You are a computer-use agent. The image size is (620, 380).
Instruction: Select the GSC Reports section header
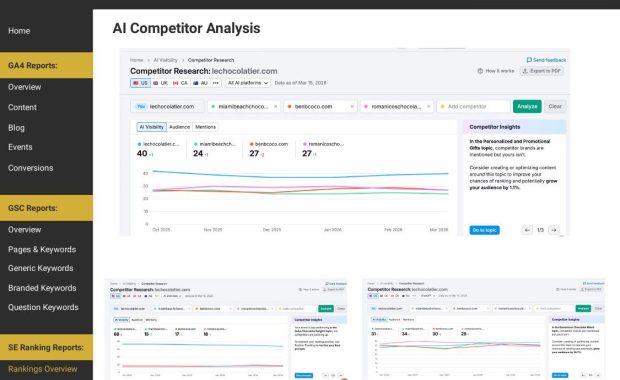point(46,208)
